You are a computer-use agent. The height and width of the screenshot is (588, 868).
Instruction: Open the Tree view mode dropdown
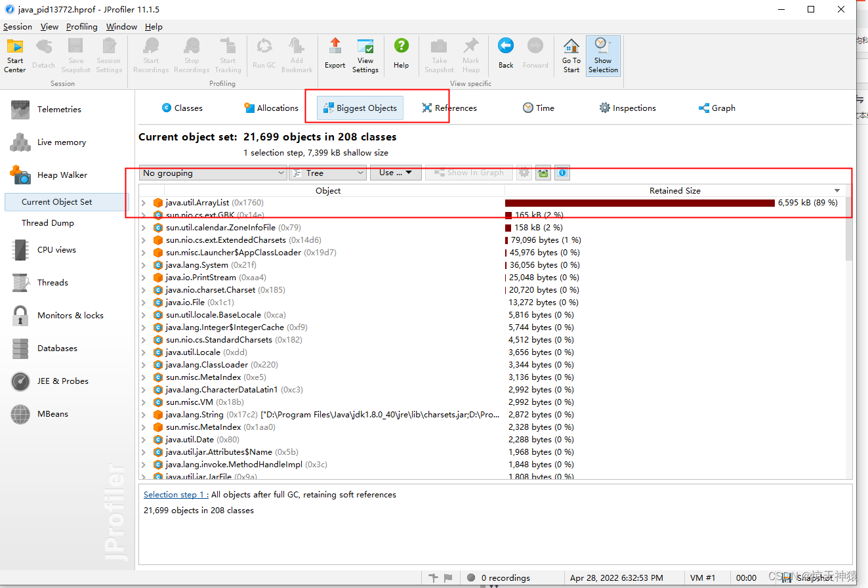click(x=327, y=173)
